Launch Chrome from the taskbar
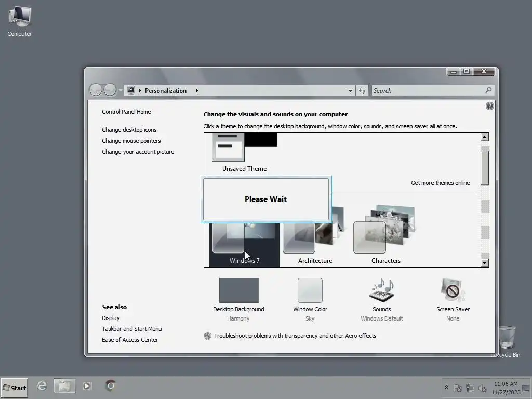Screen dimensions: 532x399 point(110,386)
